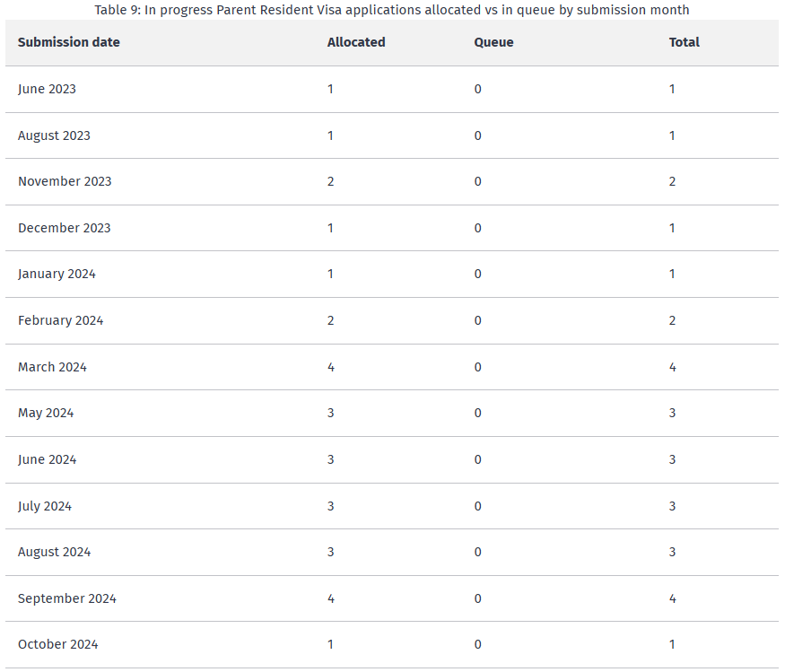Click the Allocated value for March 2024

click(x=331, y=367)
